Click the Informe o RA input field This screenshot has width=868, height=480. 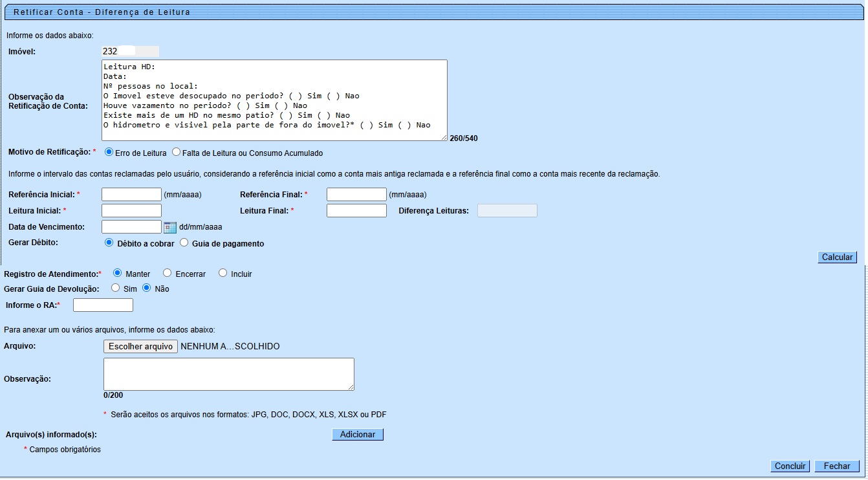point(103,305)
